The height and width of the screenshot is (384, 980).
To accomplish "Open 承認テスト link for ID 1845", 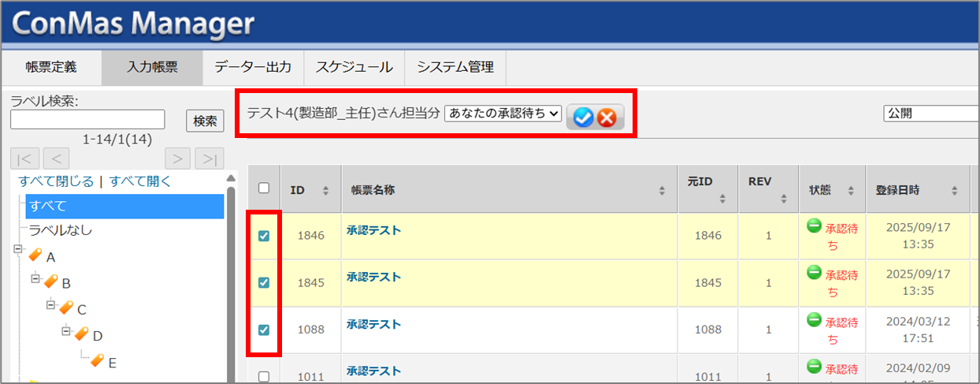I will (x=373, y=278).
